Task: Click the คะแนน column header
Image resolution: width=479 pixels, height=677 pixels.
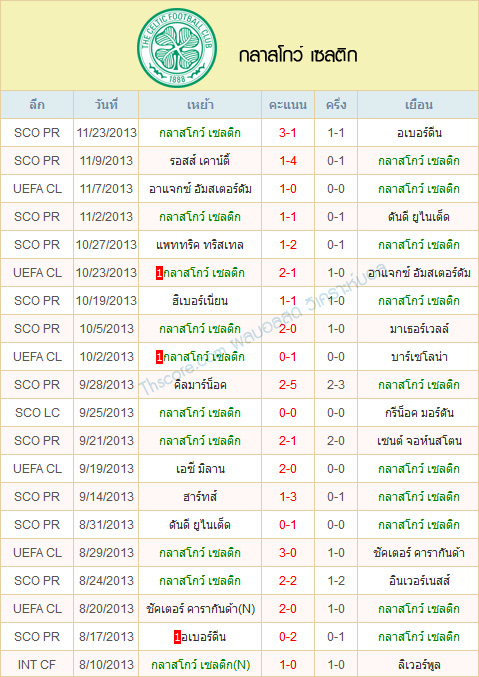Action: [288, 105]
